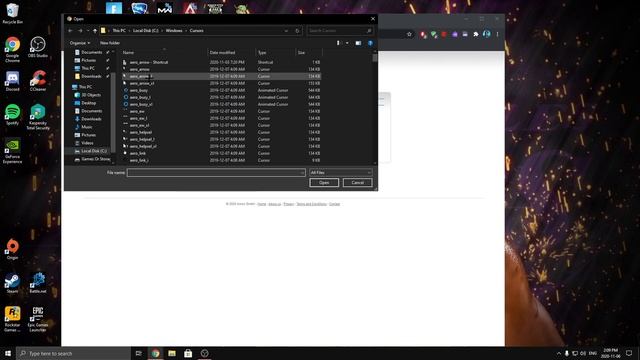Image resolution: width=640 pixels, height=360 pixels.
Task: Open Spotify desktop shortcut
Action: [12, 115]
